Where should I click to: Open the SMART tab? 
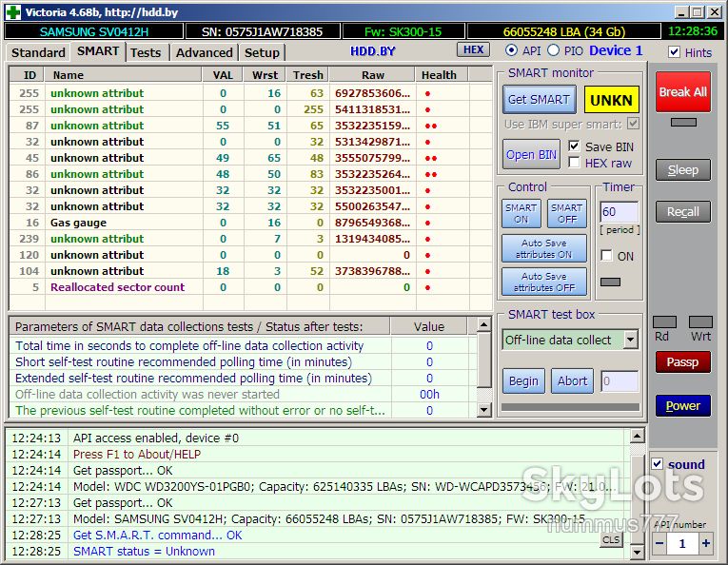[98, 51]
